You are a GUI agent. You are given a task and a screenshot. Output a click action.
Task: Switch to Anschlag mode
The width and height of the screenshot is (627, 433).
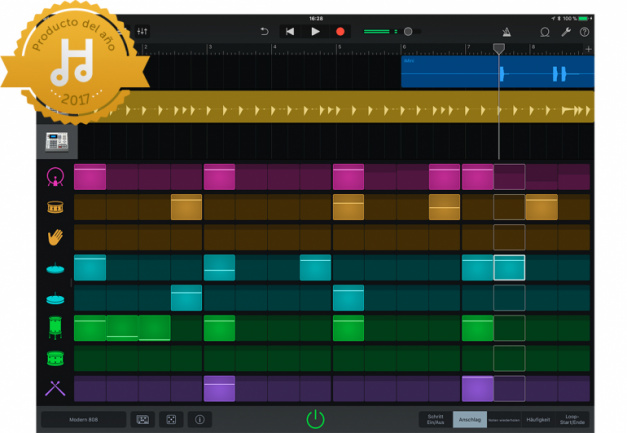(470, 419)
